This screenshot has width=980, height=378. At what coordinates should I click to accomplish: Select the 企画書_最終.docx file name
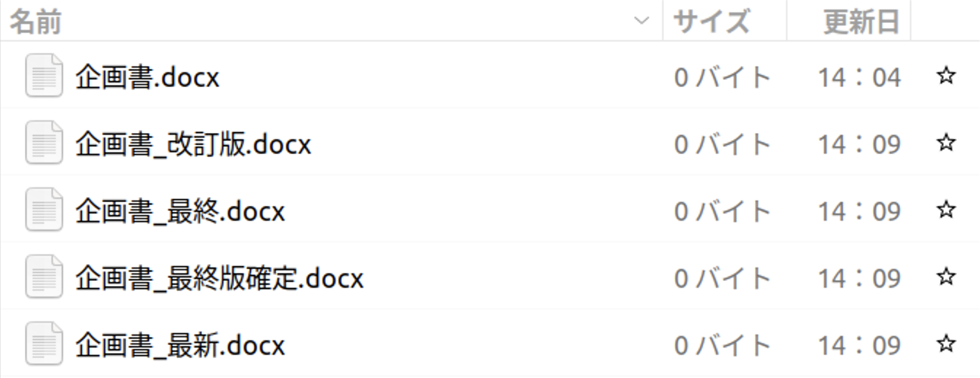[x=180, y=212]
